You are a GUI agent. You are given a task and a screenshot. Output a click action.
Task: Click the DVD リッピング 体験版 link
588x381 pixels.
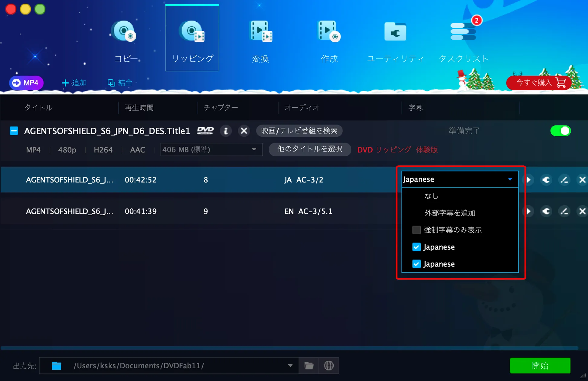[x=397, y=150]
